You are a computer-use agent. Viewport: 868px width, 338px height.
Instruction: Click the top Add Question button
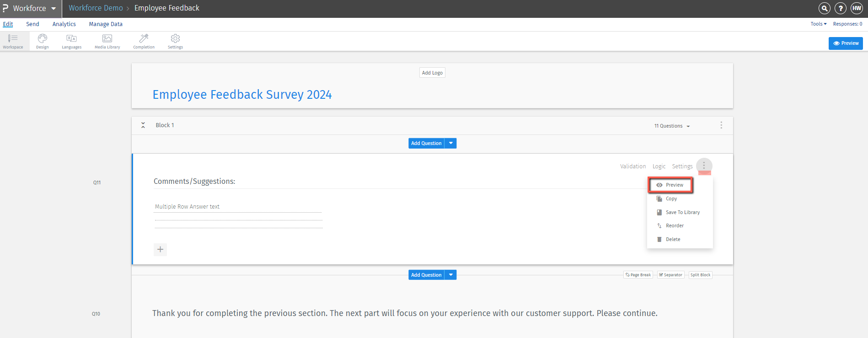(426, 143)
